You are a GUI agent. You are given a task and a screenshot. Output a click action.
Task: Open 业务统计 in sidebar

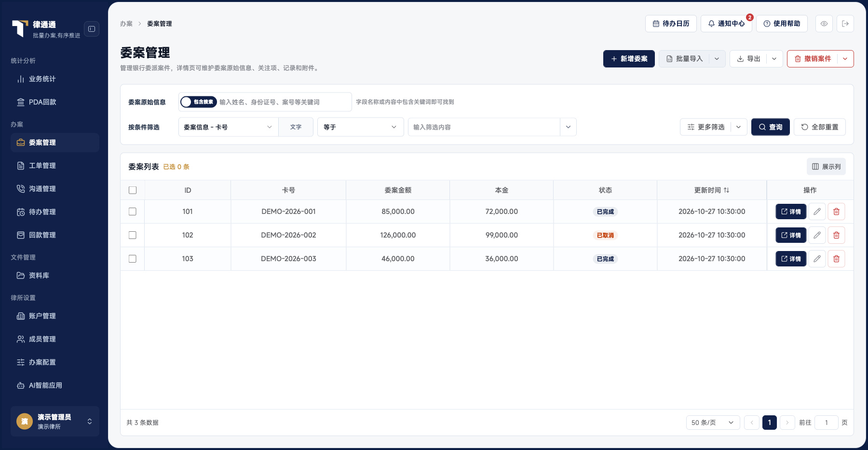[55, 79]
